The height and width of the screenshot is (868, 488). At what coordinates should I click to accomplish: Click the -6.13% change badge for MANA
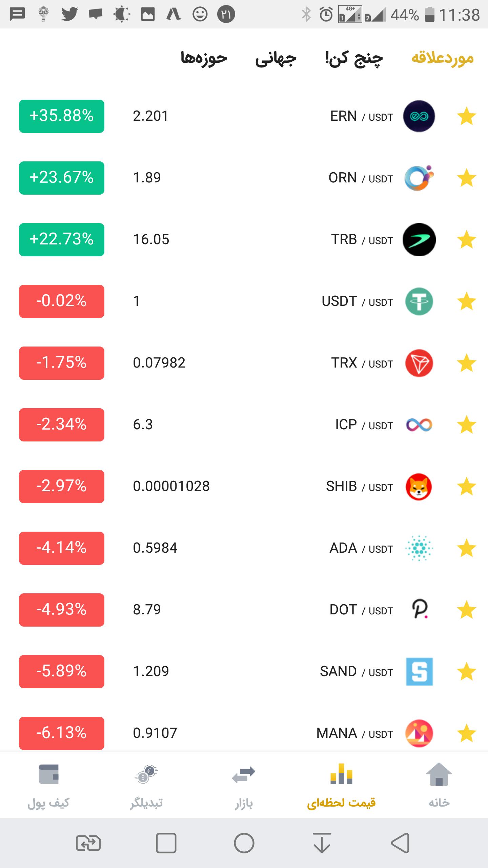[62, 733]
